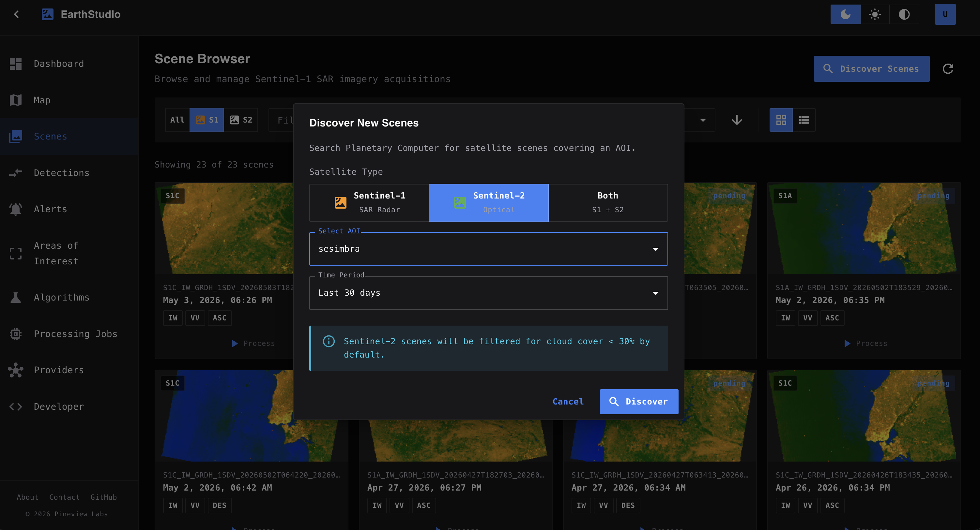Open the Time Period dropdown
Screen dimensions: 980x530
click(488, 293)
